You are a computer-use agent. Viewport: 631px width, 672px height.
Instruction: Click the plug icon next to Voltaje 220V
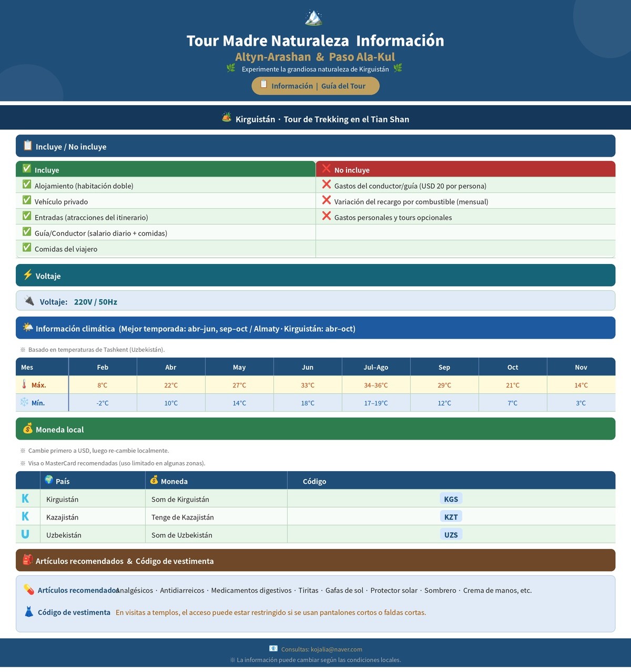coord(29,301)
